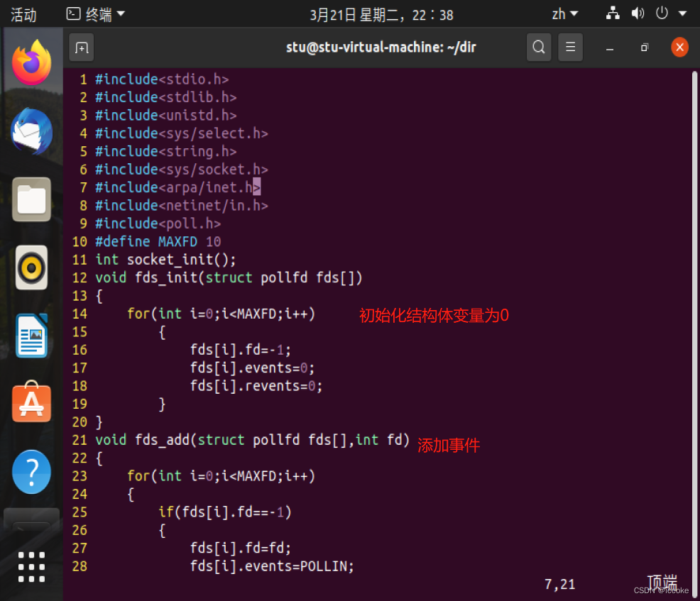700x601 pixels.
Task: Click 'fds[i].fd=-1;' on line 16
Action: click(x=241, y=350)
